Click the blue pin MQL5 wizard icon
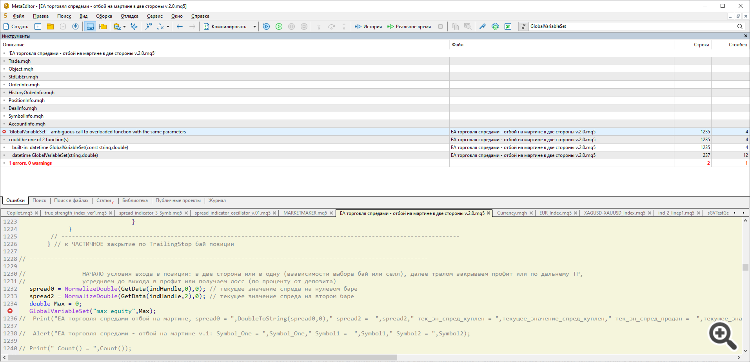The height and width of the screenshot is (362, 750). tap(483, 27)
